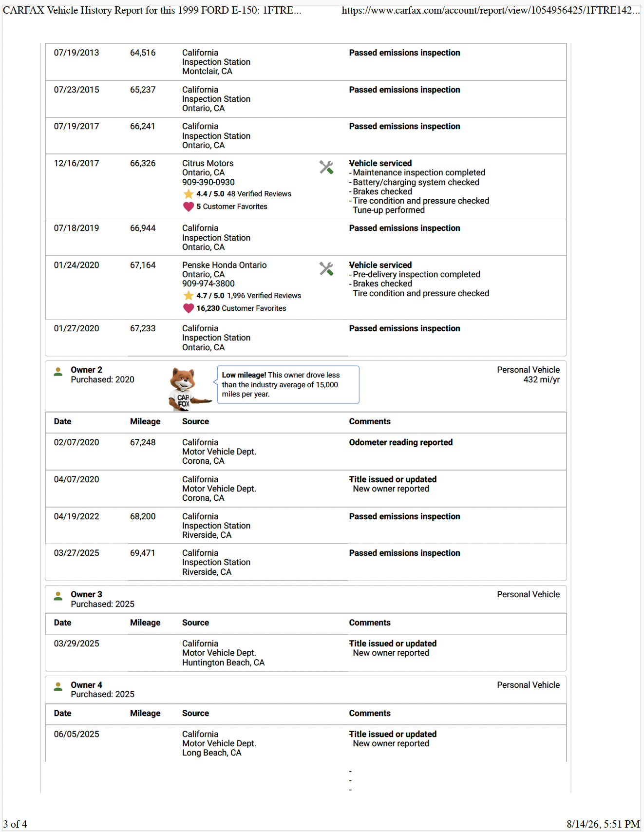644x832 pixels.
Task: Click the wrench icon beside Citrus Motors service
Action: (x=326, y=167)
